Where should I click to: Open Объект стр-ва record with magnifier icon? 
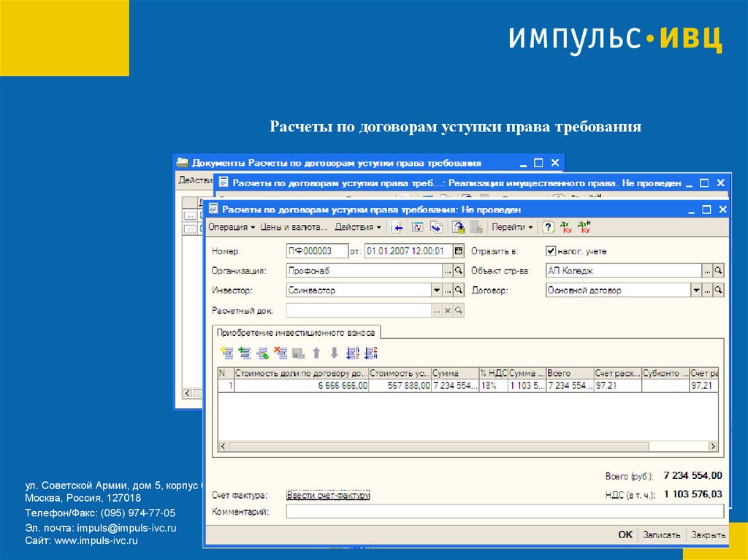(718, 270)
